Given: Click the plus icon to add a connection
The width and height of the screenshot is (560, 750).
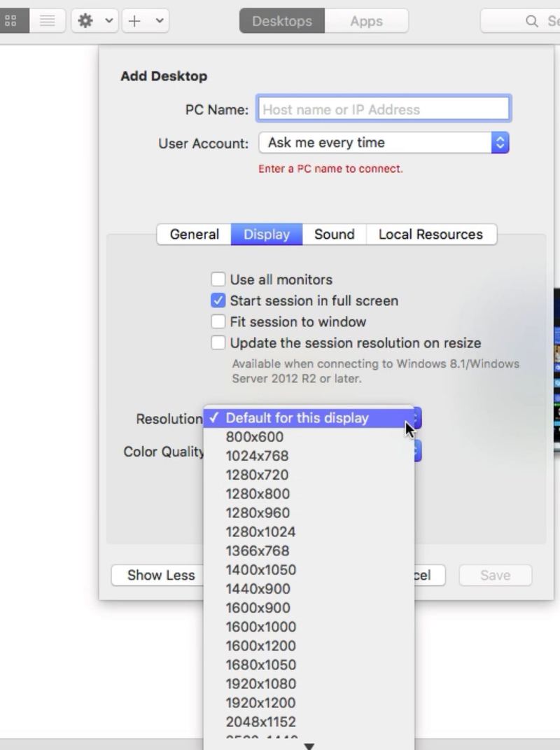Looking at the screenshot, I should tap(136, 20).
